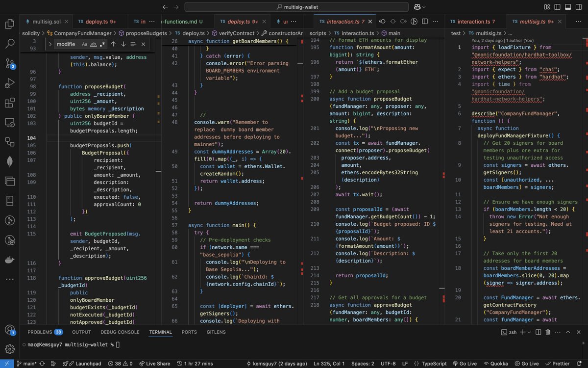Open the Manage gear menu
Screen dimensions: 588x368
(9, 349)
